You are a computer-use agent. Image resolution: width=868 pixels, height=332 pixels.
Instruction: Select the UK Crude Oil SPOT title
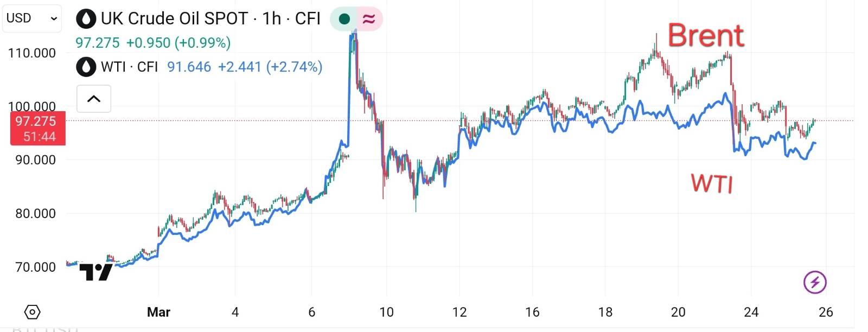(174, 19)
